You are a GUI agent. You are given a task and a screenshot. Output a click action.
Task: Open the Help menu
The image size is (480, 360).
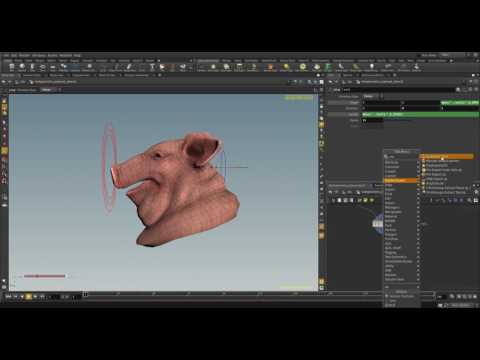[77, 55]
